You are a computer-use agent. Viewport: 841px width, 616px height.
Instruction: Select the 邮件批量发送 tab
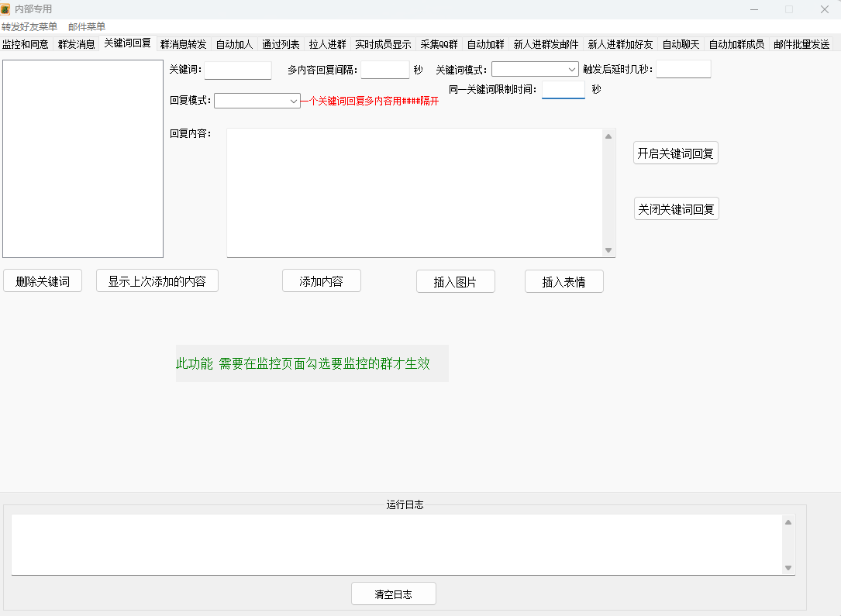pyautogui.click(x=801, y=44)
